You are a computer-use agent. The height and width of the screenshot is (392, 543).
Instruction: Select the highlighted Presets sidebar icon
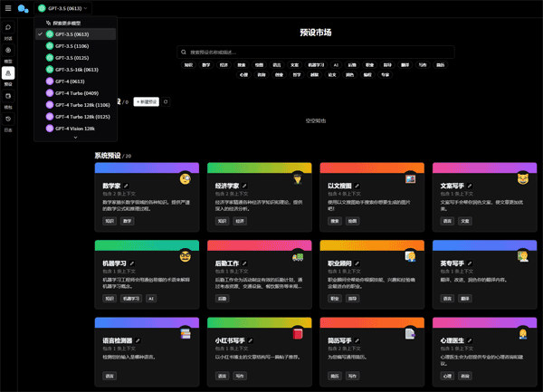[x=8, y=73]
